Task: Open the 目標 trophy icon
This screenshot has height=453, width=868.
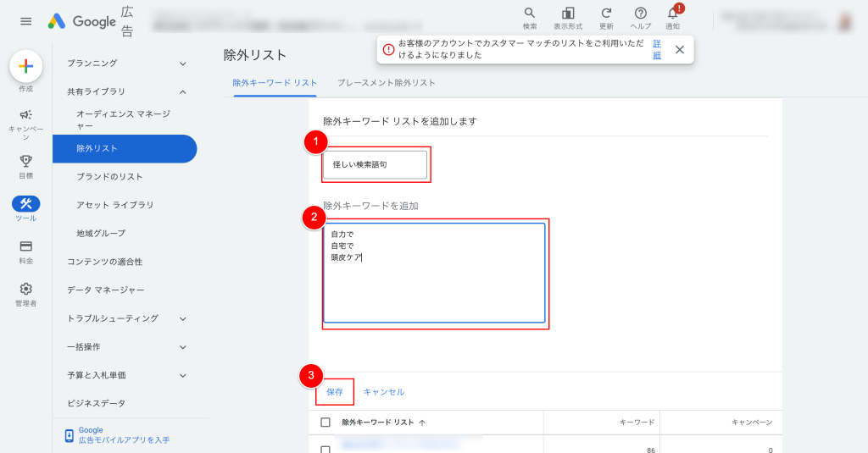Action: pyautogui.click(x=25, y=160)
